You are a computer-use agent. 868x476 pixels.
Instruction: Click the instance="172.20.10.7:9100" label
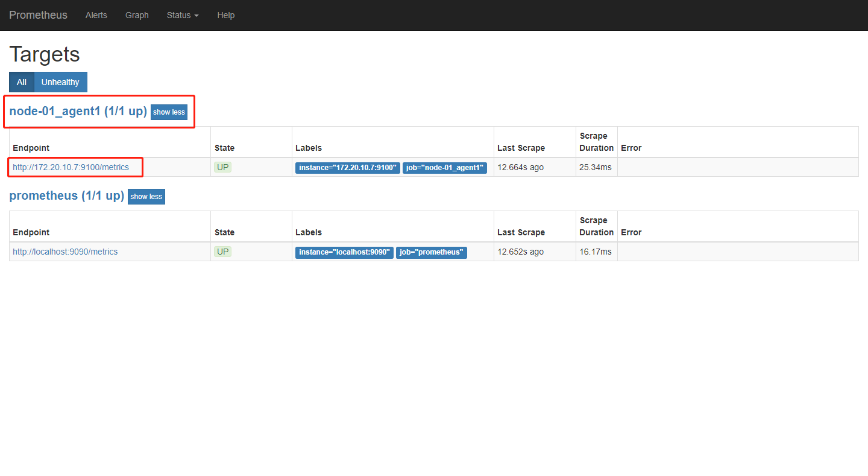click(348, 168)
